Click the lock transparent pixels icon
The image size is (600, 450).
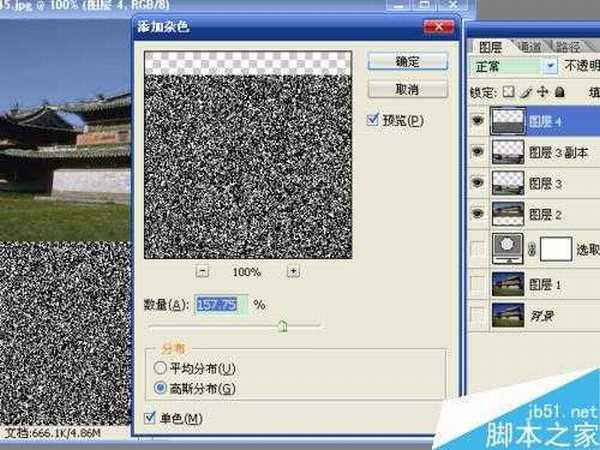[x=507, y=92]
